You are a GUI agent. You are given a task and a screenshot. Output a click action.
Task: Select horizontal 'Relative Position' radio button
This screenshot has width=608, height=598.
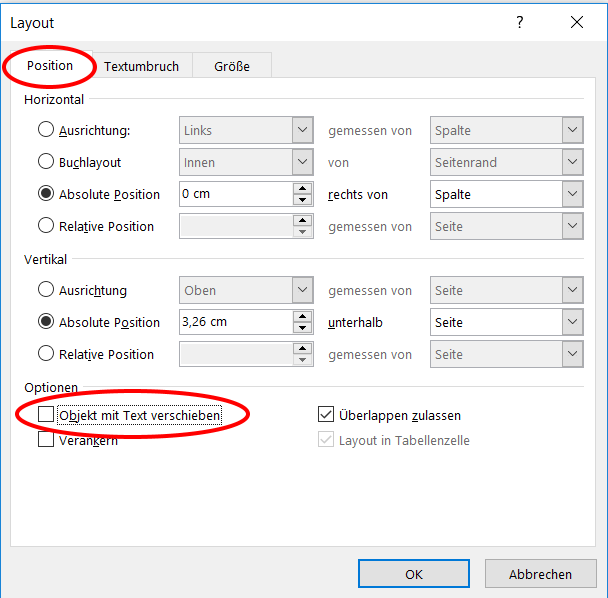[x=46, y=226]
